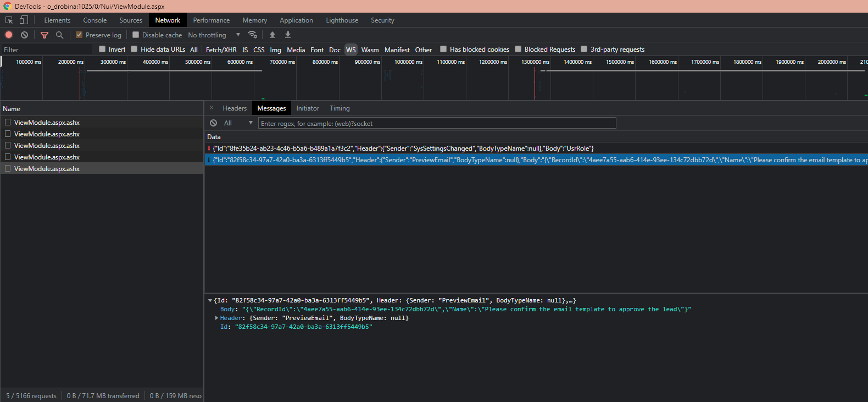Open the Headers tab of request
The width and height of the screenshot is (868, 402).
tap(235, 108)
